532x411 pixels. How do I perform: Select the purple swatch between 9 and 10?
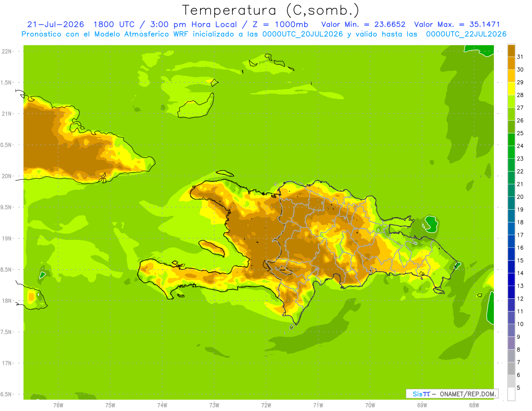(511, 330)
